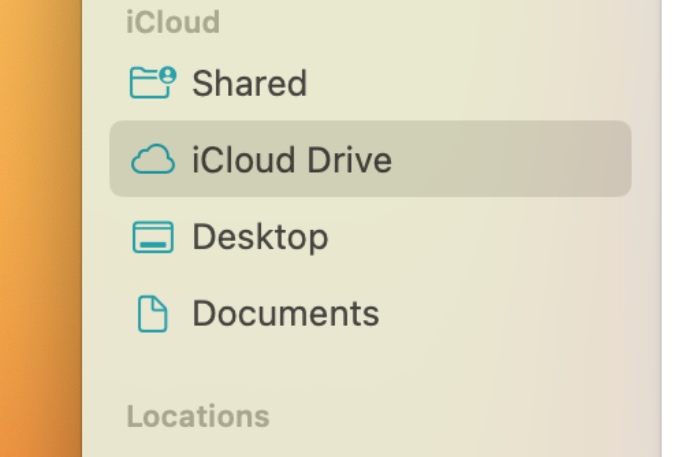Screen dimensions: 700x457
Task: Click the "Documents" text label
Action: (285, 314)
